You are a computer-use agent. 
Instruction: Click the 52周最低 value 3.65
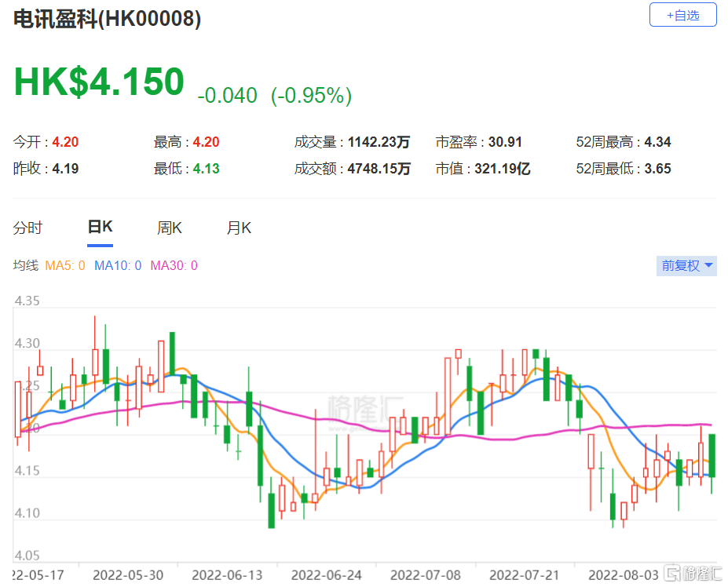[657, 169]
